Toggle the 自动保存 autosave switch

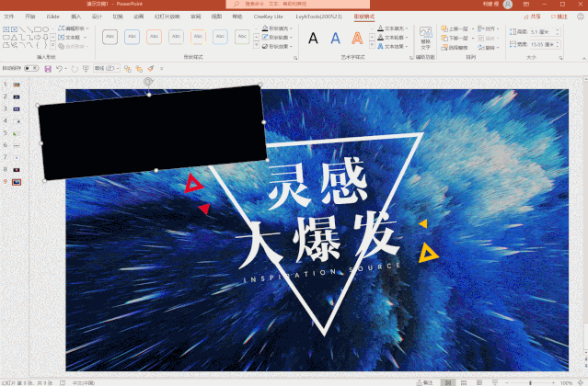point(31,68)
